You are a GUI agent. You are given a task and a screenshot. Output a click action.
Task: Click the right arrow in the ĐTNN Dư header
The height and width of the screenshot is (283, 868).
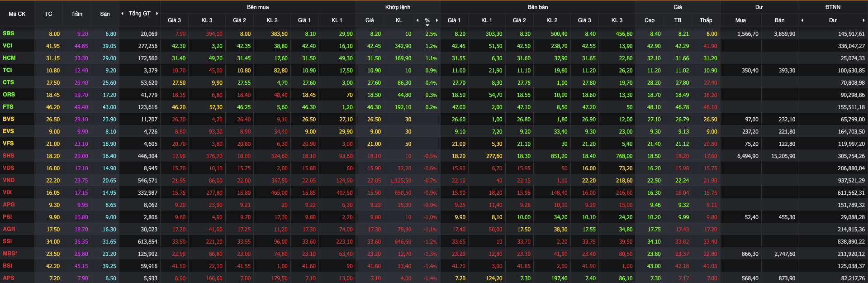(x=864, y=20)
